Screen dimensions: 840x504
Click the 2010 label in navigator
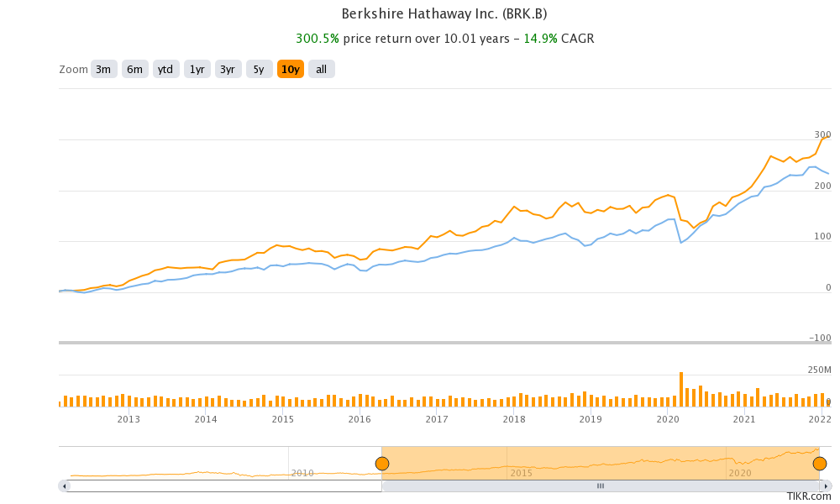coord(302,474)
